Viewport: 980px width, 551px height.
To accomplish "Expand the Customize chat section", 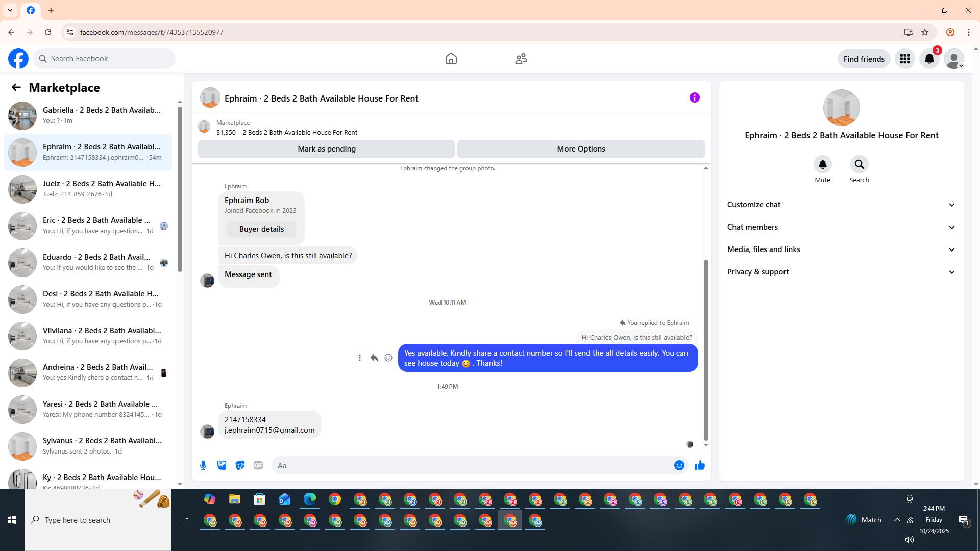I will (841, 205).
